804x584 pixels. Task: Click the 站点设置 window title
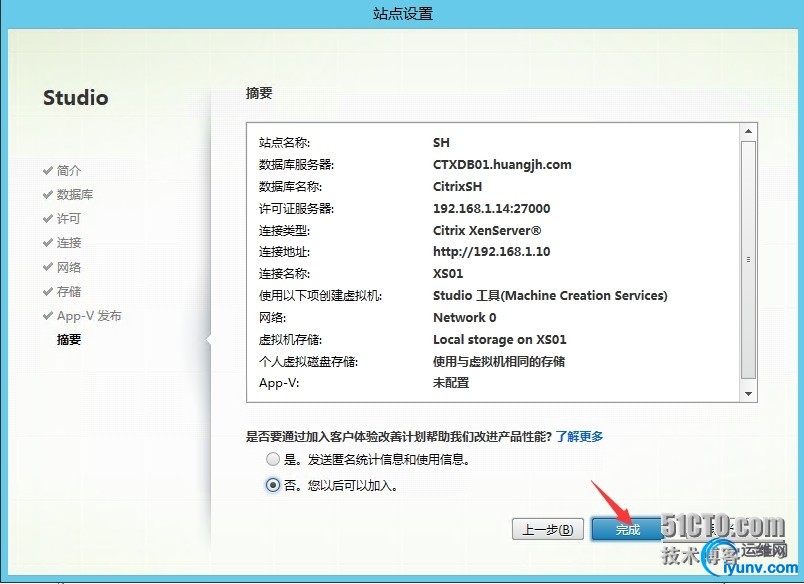point(403,13)
